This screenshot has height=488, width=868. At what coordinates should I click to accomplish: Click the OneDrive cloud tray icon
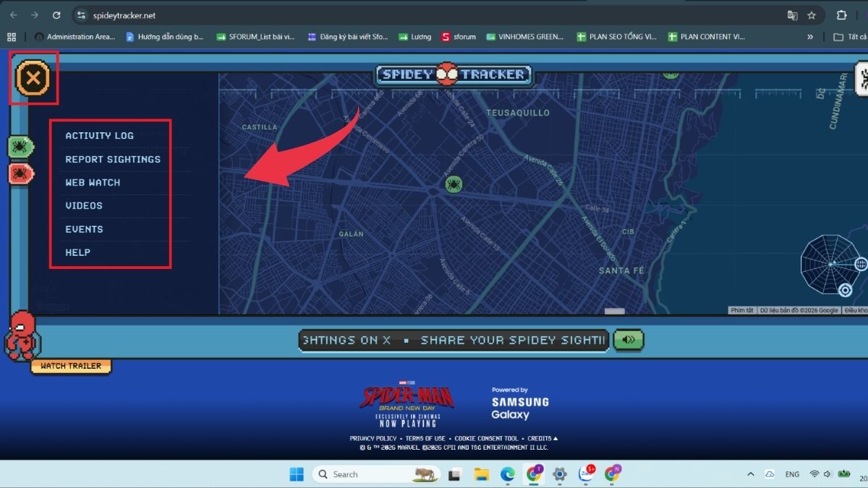click(770, 474)
